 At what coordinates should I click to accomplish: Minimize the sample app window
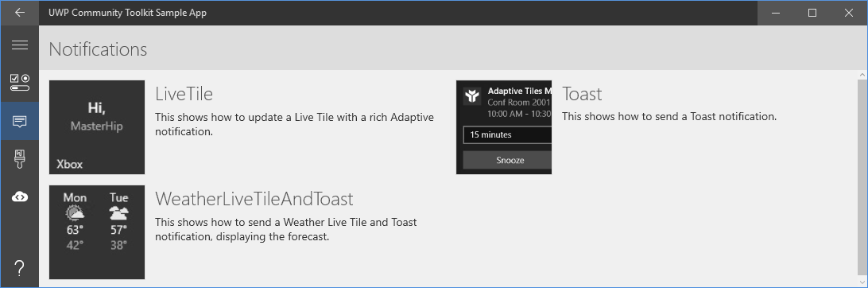tap(776, 13)
